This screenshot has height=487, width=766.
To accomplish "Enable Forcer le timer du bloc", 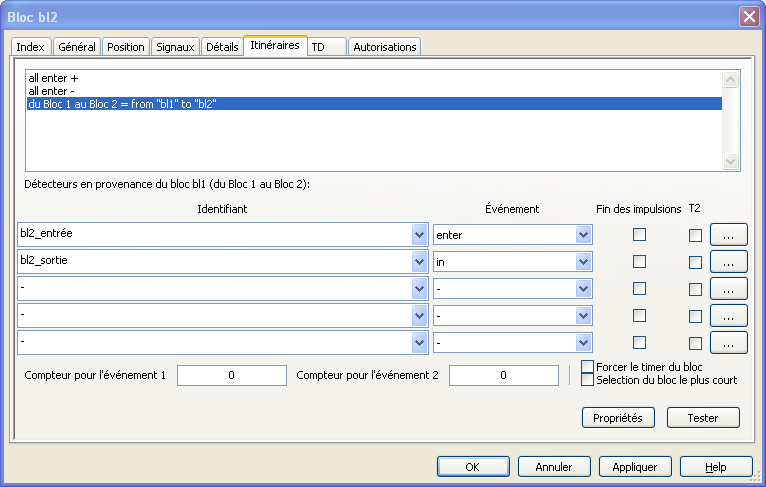I will (x=588, y=367).
